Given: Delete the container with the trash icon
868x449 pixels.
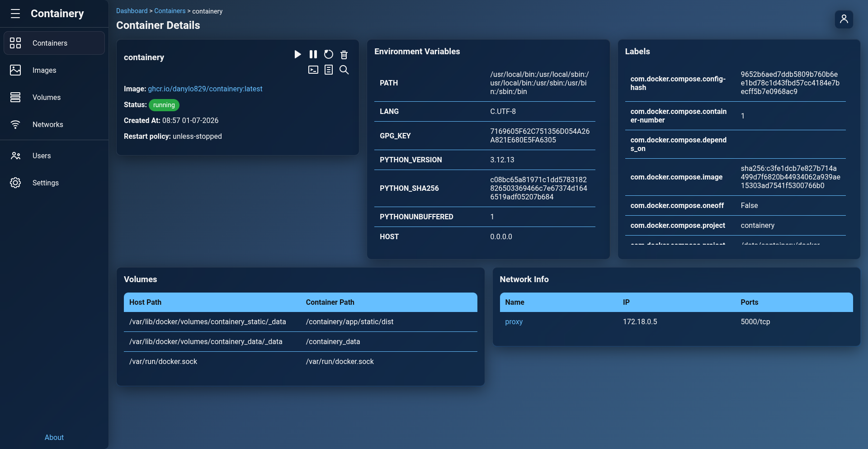Looking at the screenshot, I should [344, 55].
